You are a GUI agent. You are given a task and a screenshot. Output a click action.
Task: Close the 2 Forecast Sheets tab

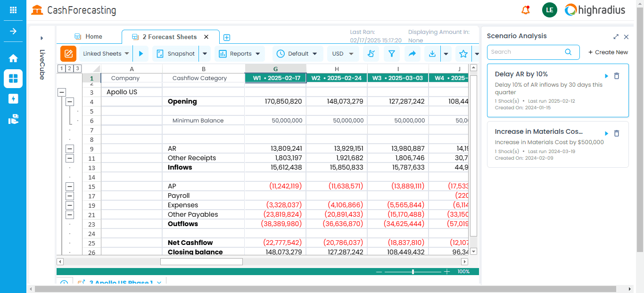(206, 37)
